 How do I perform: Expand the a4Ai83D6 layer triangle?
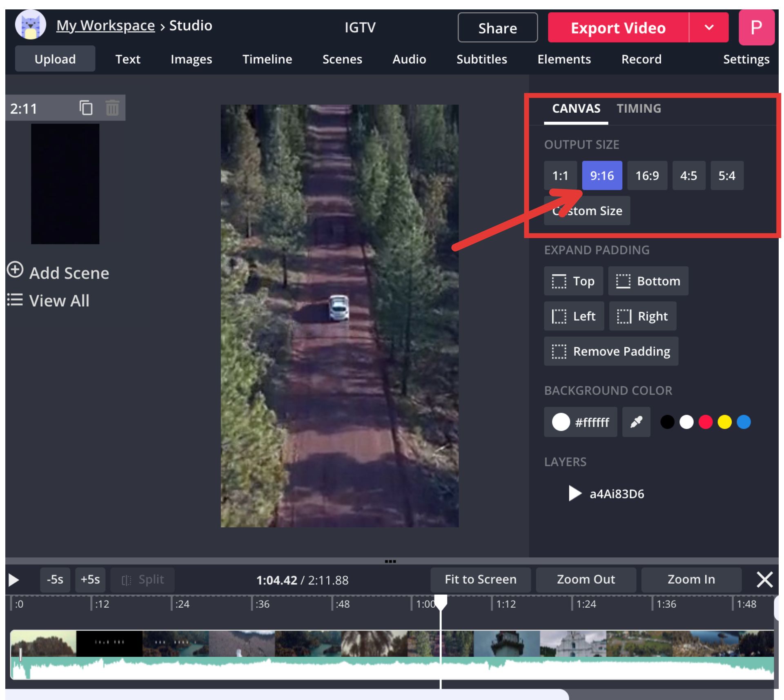coord(575,493)
